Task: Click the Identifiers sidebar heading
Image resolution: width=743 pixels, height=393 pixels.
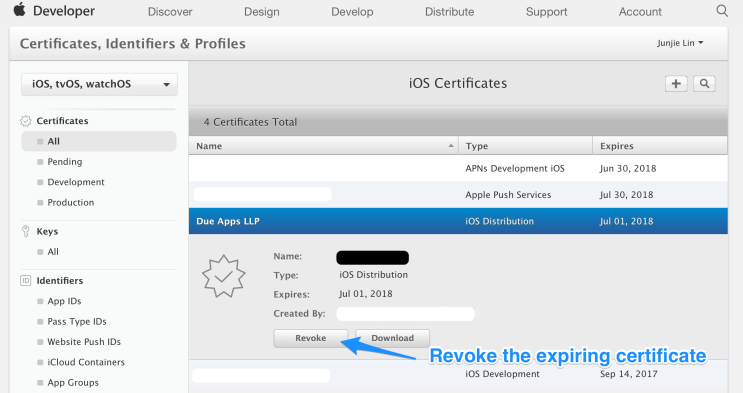Action: pyautogui.click(x=60, y=281)
